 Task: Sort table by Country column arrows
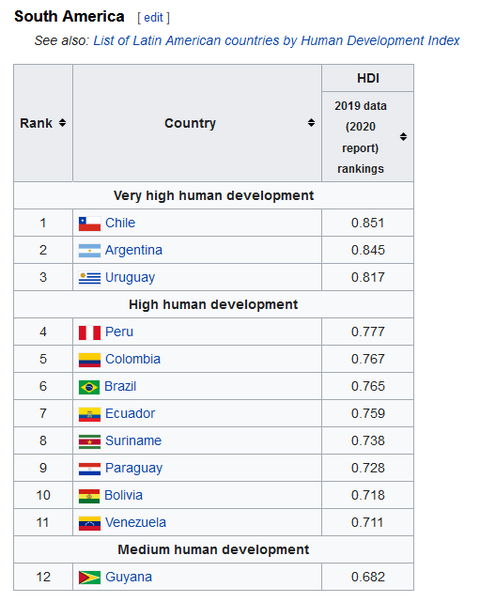(x=311, y=123)
